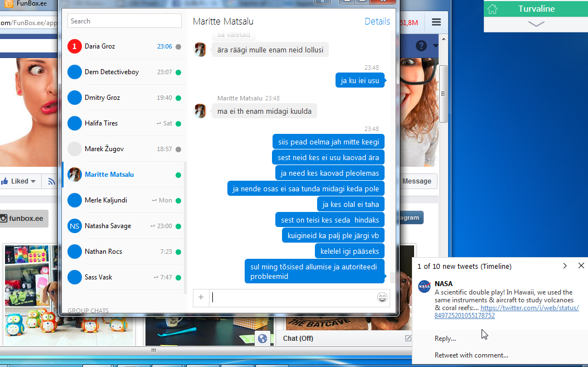The width and height of the screenshot is (588, 367).
Task: Dismiss the tweet notification popup
Action: pos(581,265)
